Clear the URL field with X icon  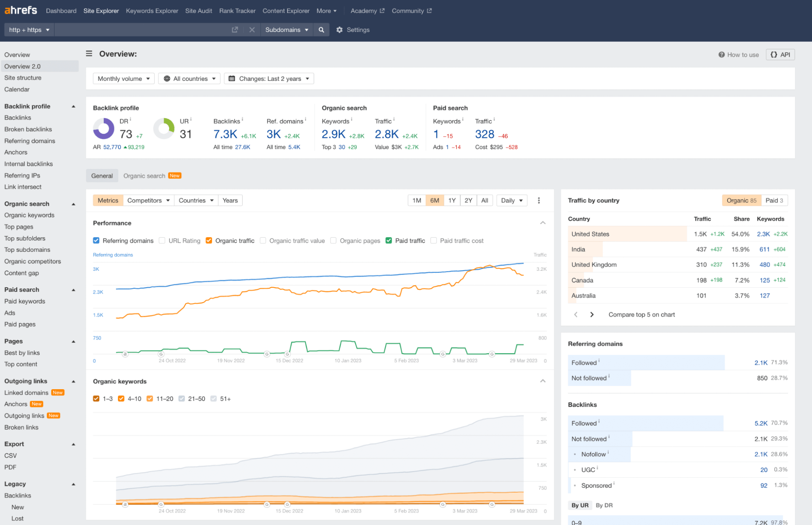pyautogui.click(x=252, y=30)
